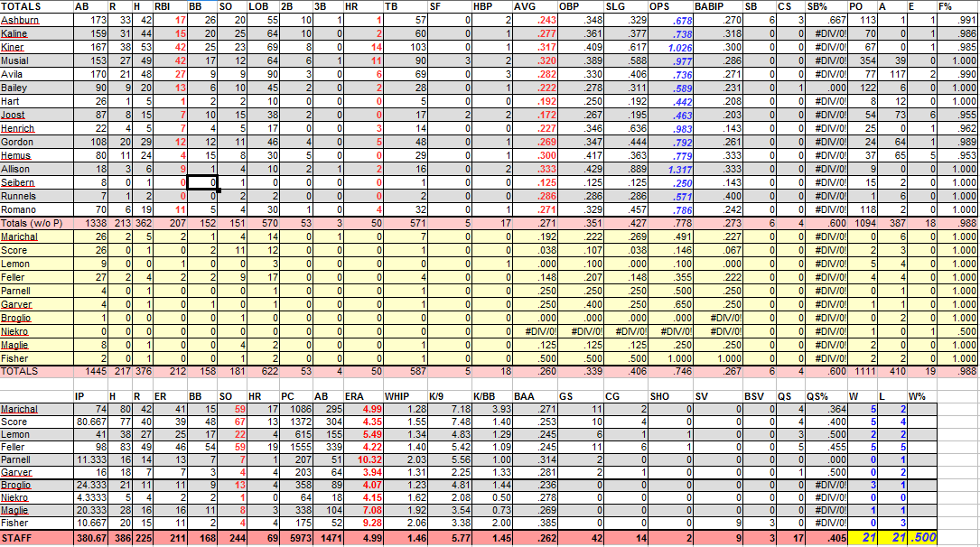Select Joost's AVG cell .172
This screenshot has width=980, height=547.
(x=535, y=115)
